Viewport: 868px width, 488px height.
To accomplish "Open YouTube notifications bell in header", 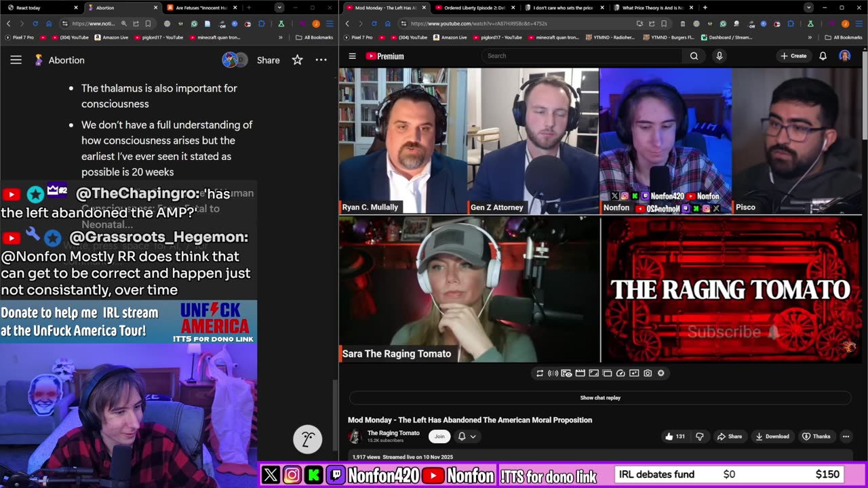I will [x=823, y=56].
